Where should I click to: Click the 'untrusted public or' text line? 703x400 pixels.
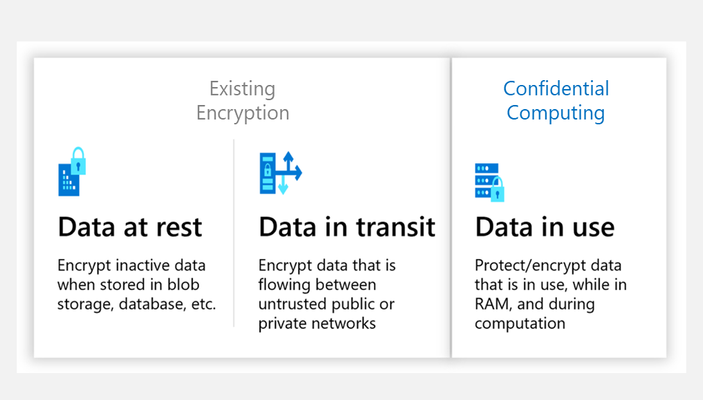point(326,304)
